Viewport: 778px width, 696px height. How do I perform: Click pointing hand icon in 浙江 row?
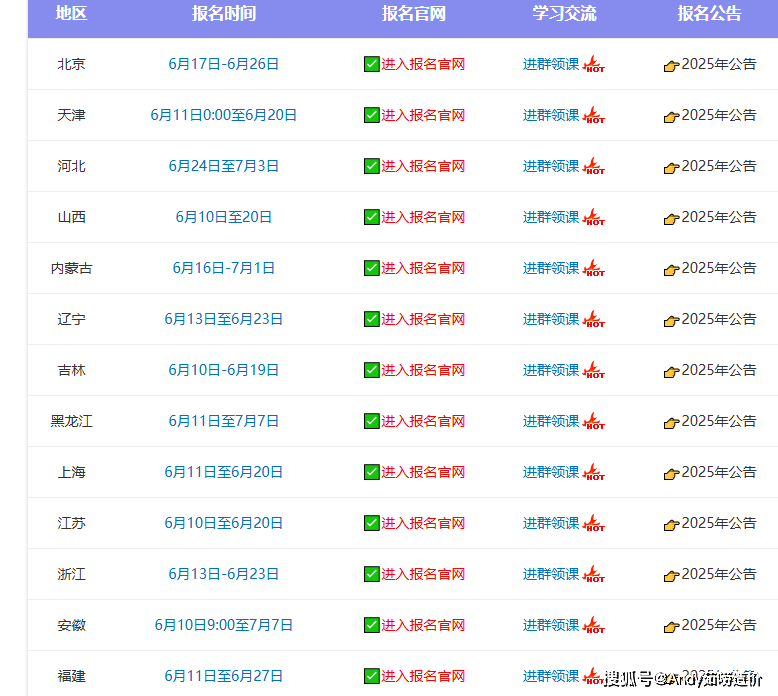coord(671,576)
